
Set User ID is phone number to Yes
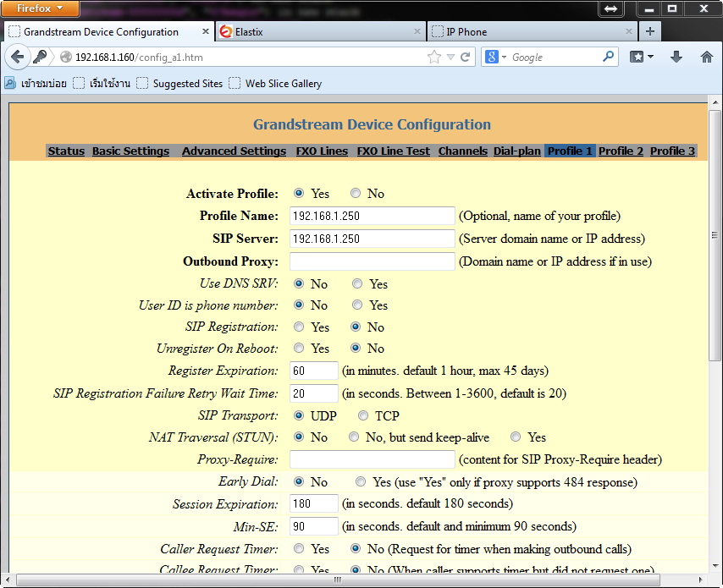357,305
